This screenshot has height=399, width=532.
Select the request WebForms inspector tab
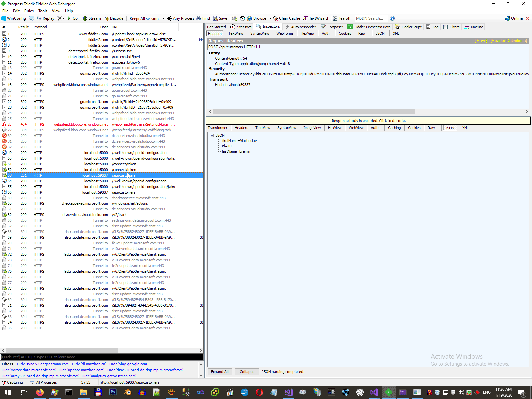285,33
